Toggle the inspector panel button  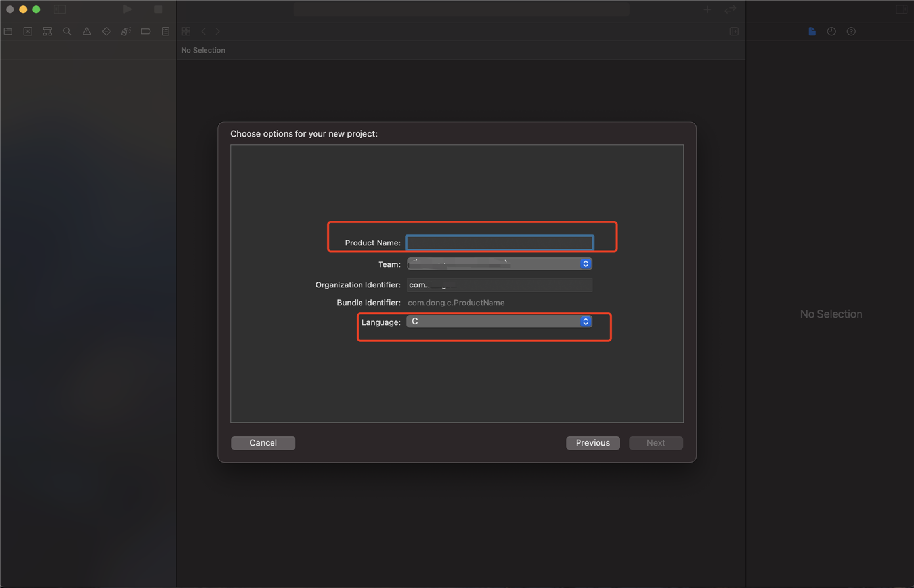[901, 9]
